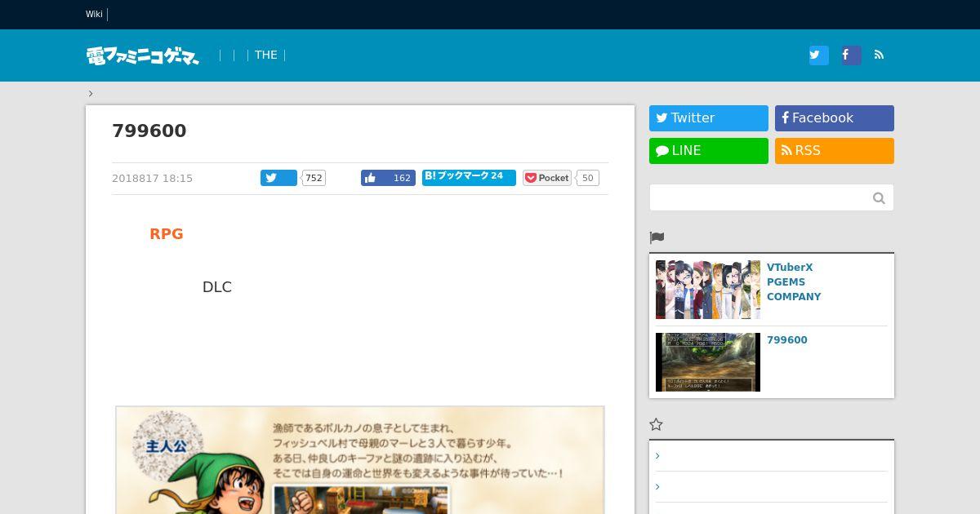Click the DLC text in article
This screenshot has height=514, width=980.
(x=217, y=287)
